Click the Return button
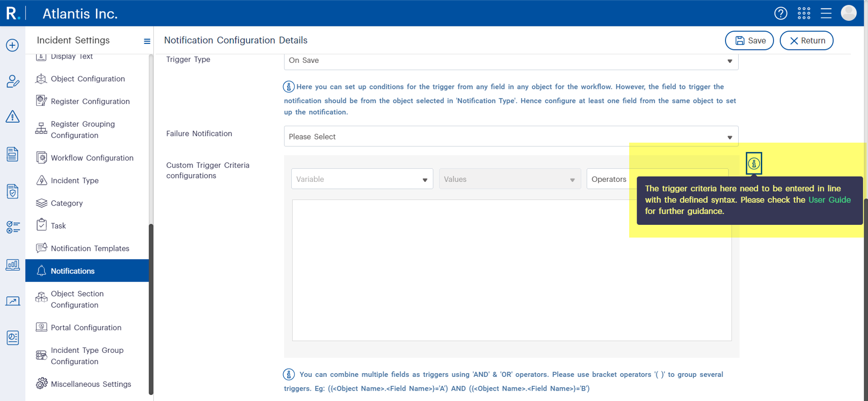 pyautogui.click(x=806, y=41)
